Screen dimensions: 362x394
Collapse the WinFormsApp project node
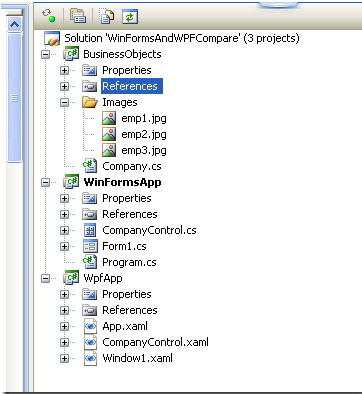coord(45,182)
